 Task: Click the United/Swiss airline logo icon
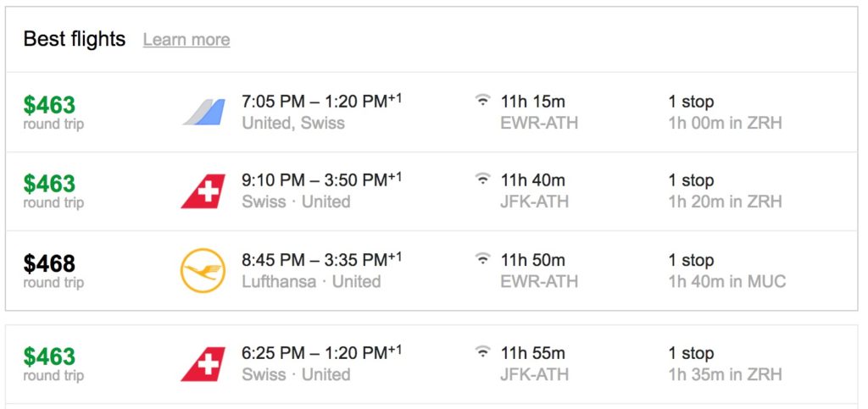click(203, 112)
